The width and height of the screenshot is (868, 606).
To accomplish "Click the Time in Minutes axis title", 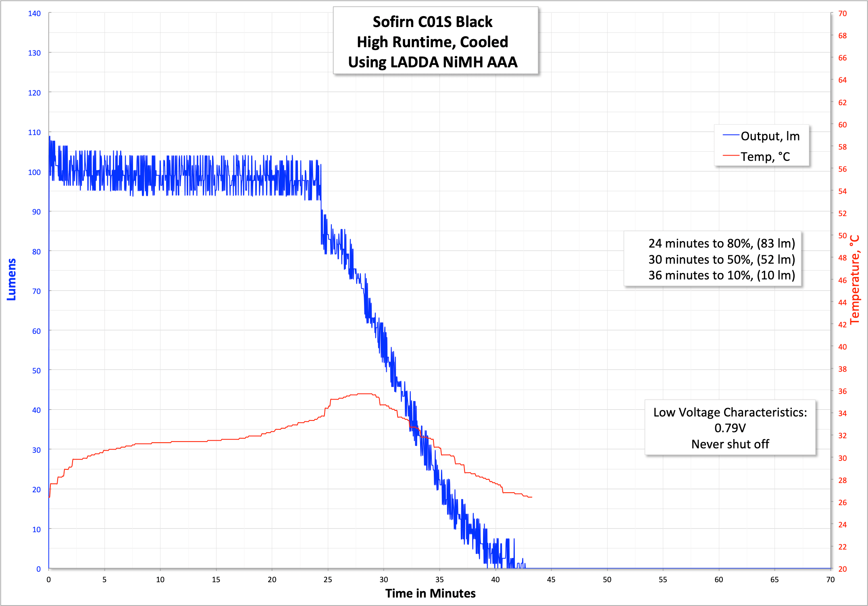I will pos(430,593).
